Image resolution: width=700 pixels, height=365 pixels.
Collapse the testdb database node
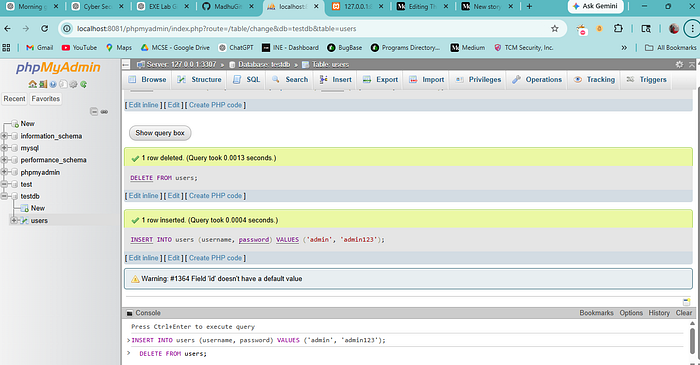tap(4, 196)
